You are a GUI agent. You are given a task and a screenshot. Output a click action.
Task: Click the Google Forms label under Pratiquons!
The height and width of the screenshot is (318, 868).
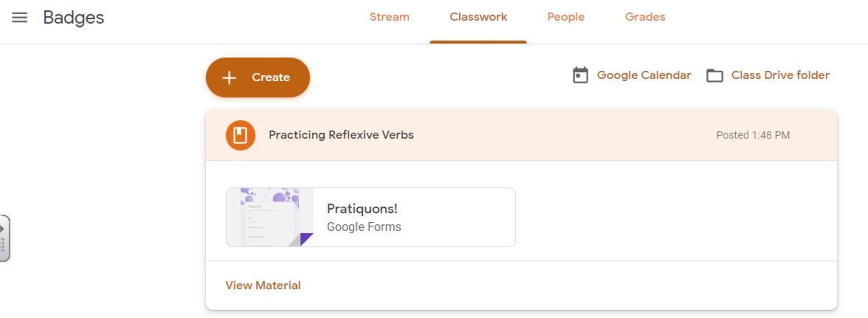(x=364, y=227)
